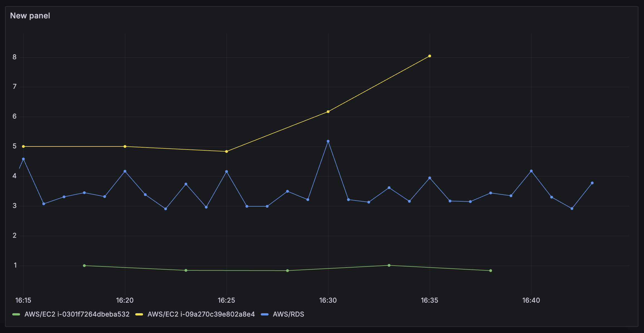
Task: Click yellow data point at 16:30
Action: [328, 112]
